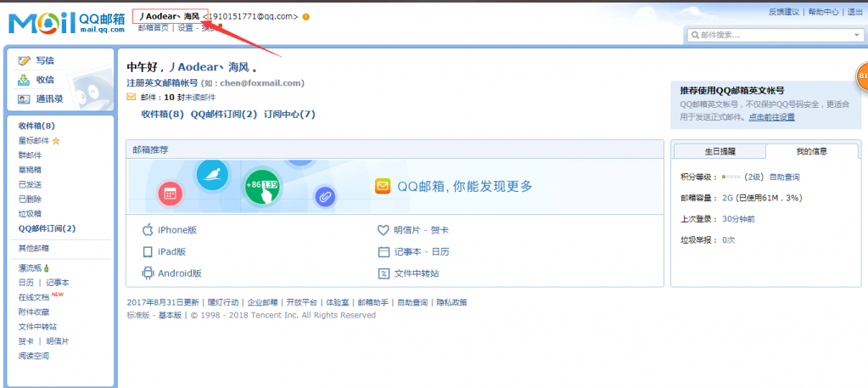Click the 点击前往设置 link
Image resolution: width=868 pixels, height=388 pixels.
click(x=771, y=117)
